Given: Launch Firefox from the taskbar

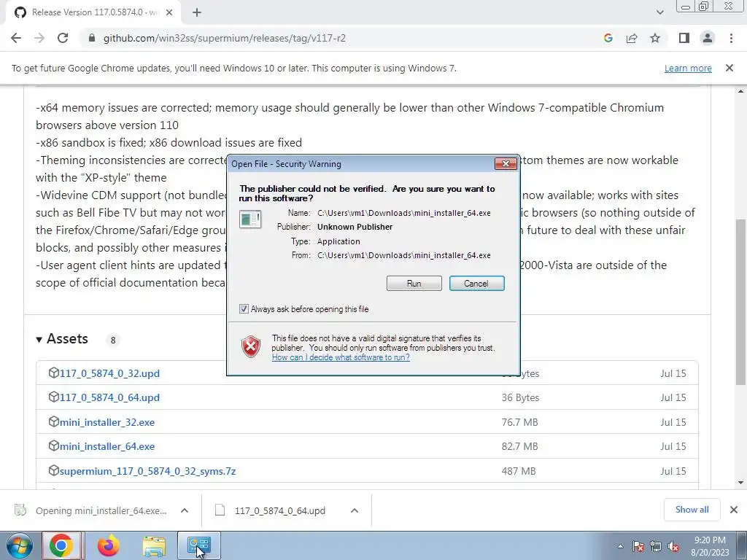Looking at the screenshot, I should (x=108, y=545).
